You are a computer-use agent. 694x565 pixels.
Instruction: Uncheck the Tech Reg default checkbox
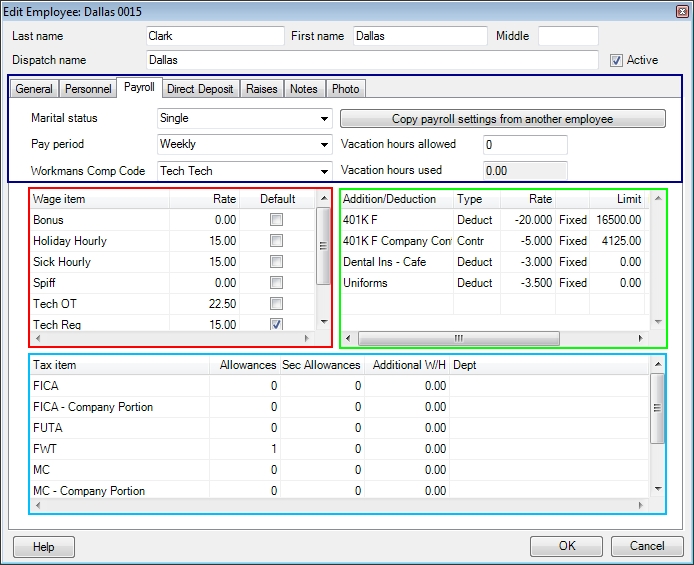pos(276,324)
